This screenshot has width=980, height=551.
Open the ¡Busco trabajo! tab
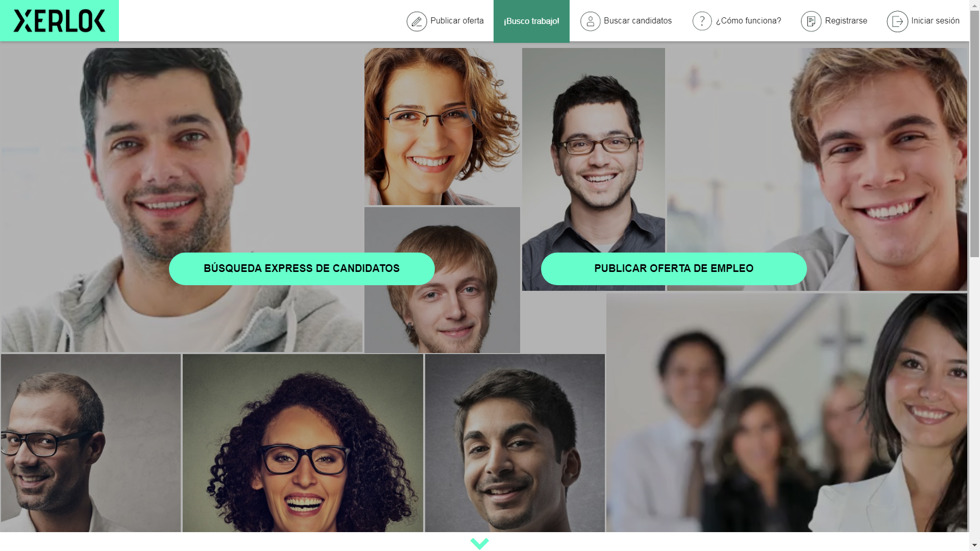(x=531, y=21)
